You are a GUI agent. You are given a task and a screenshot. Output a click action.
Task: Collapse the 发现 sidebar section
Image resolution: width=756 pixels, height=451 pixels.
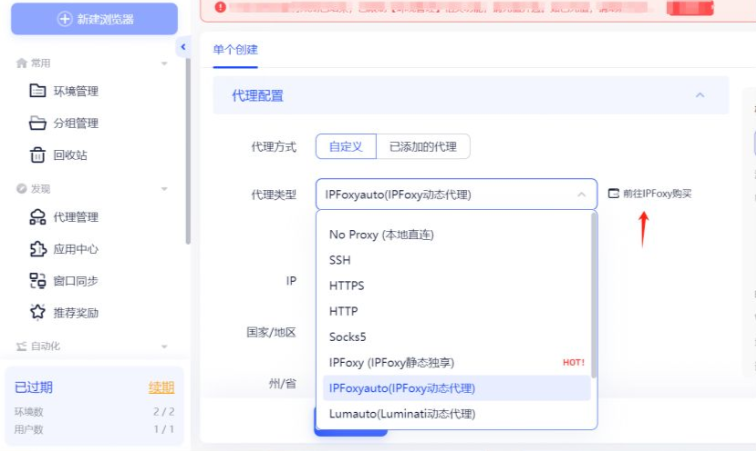pyautogui.click(x=164, y=189)
